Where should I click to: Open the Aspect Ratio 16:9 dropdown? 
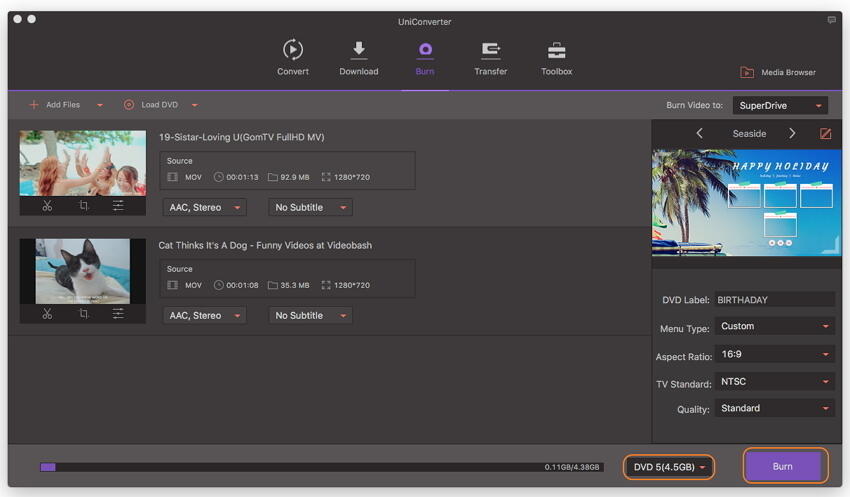tap(775, 354)
